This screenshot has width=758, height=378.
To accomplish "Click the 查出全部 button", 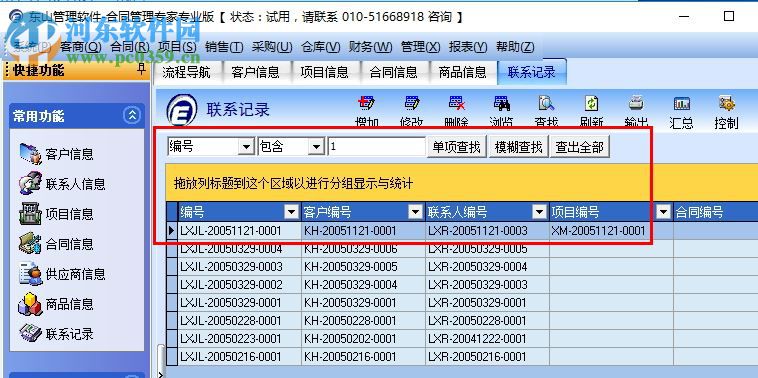I will pos(580,146).
